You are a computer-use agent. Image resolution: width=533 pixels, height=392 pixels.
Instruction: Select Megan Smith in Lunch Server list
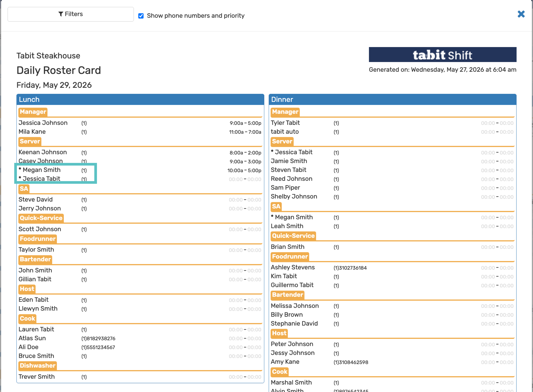(40, 170)
